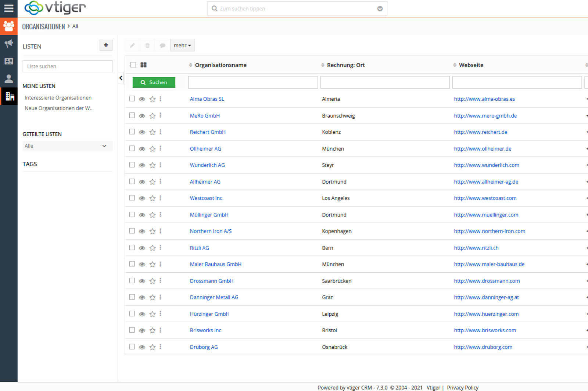Click the grid column layout icon

pos(144,65)
